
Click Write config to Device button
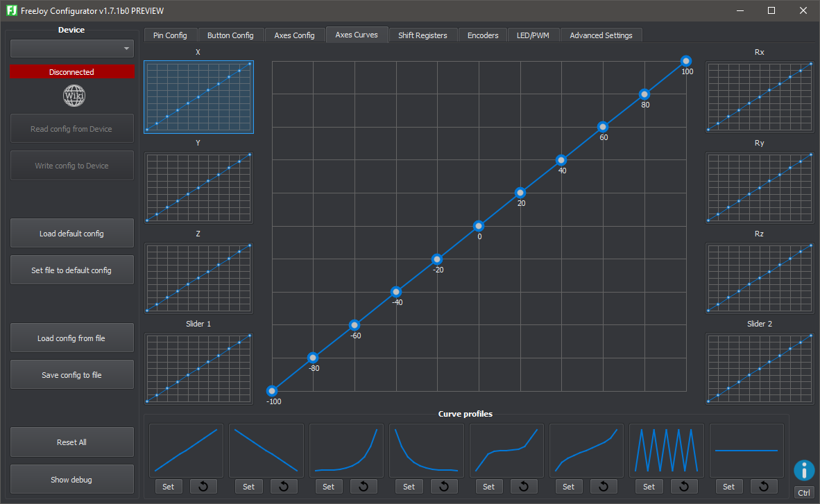coord(71,165)
